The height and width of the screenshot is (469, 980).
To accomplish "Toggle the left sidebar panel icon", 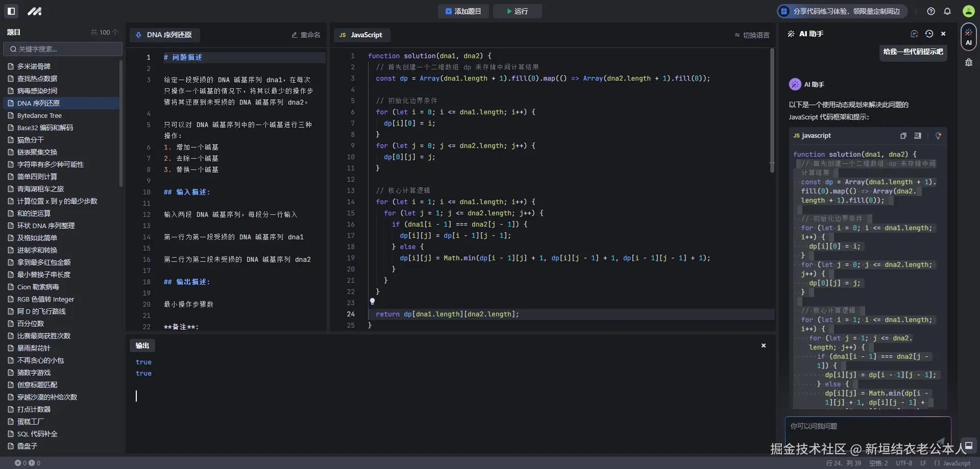I will pos(11,11).
